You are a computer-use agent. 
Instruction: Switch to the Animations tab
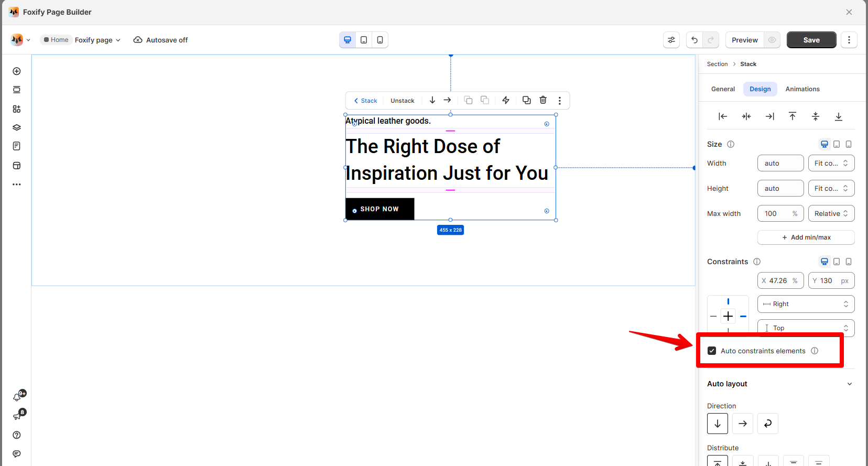tap(802, 89)
